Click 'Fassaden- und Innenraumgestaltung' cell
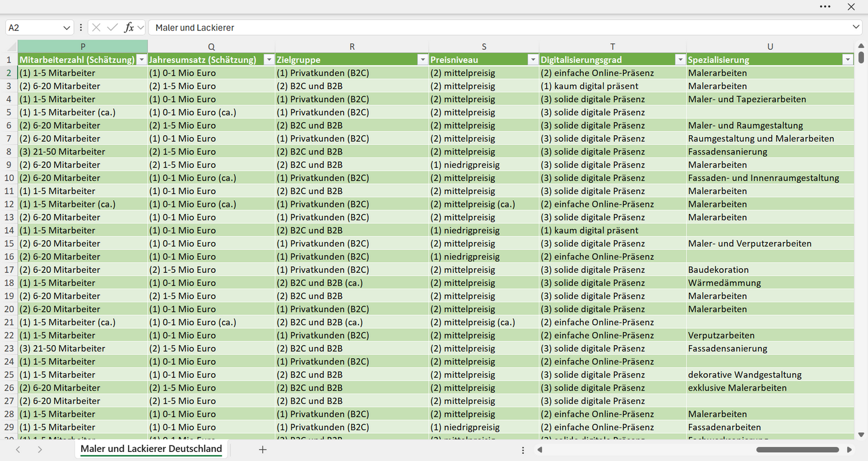This screenshot has width=868, height=461. pos(770,178)
